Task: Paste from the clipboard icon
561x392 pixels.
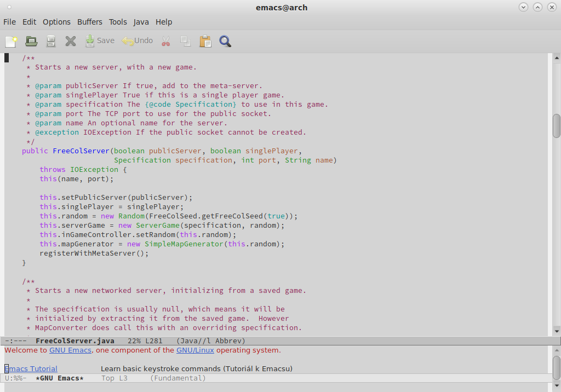Action: pos(205,41)
